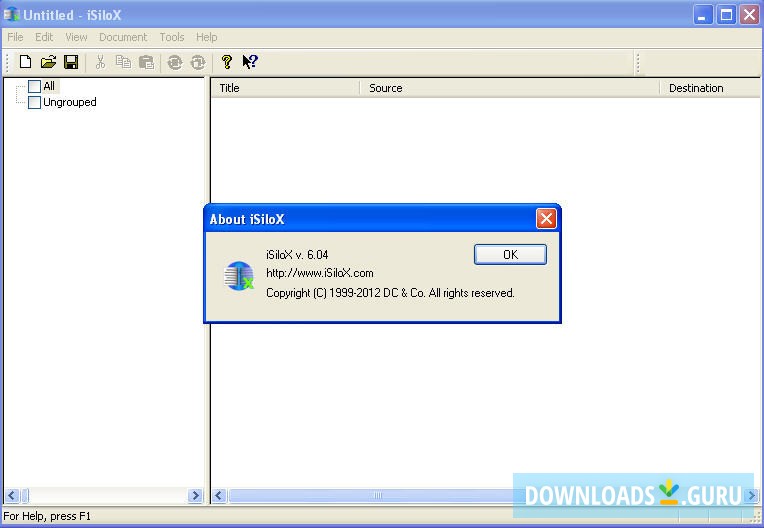Screen dimensions: 764x528
Task: Open the Help menu
Action: click(207, 37)
